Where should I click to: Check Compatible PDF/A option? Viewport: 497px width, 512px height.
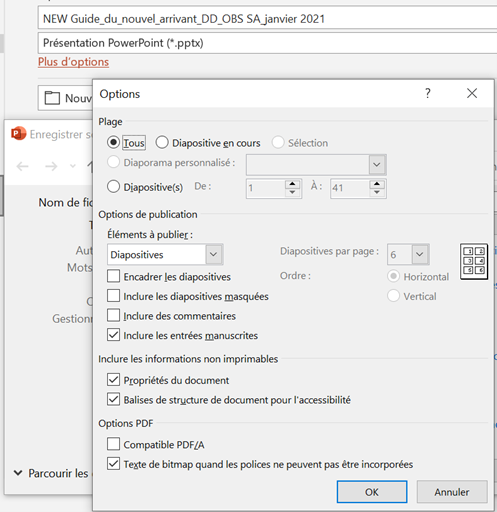[x=113, y=444]
